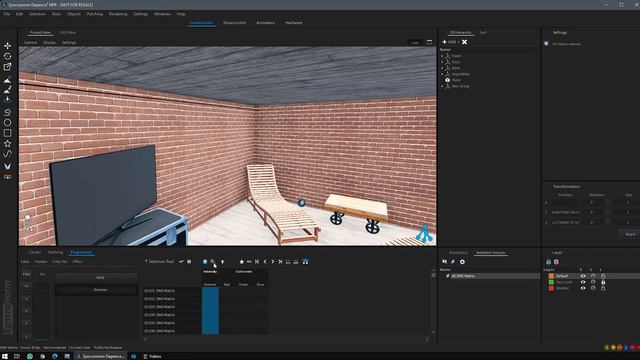Image resolution: width=640 pixels, height=360 pixels.
Task: Click the V-shaped tool icon
Action: pyautogui.click(x=7, y=167)
